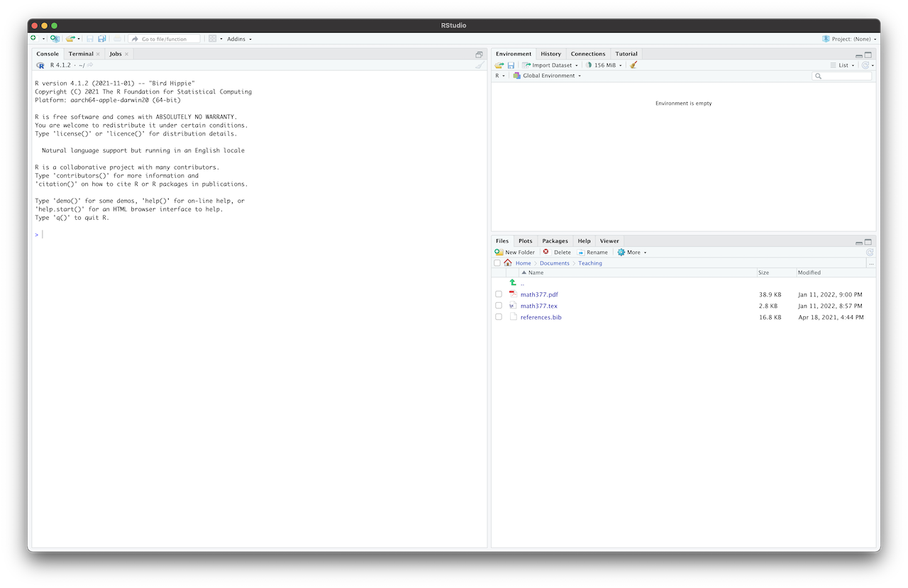The image size is (908, 588).
Task: Close the Terminal tab
Action: tap(98, 54)
